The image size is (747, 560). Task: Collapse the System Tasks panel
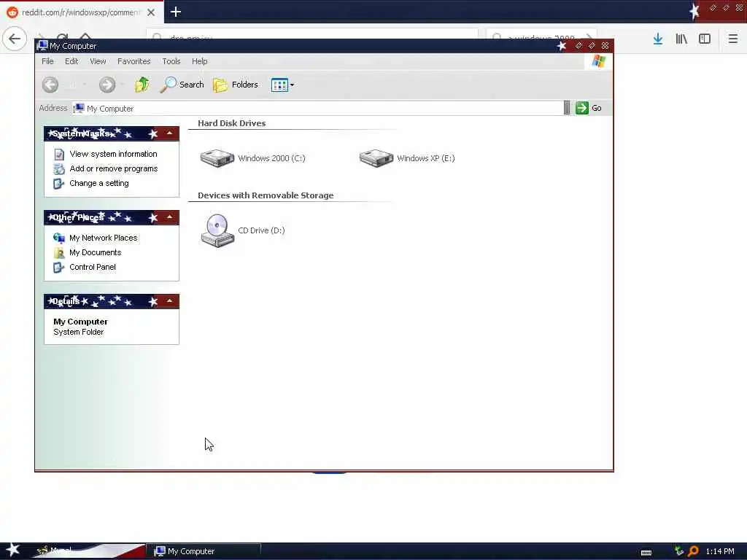point(169,134)
